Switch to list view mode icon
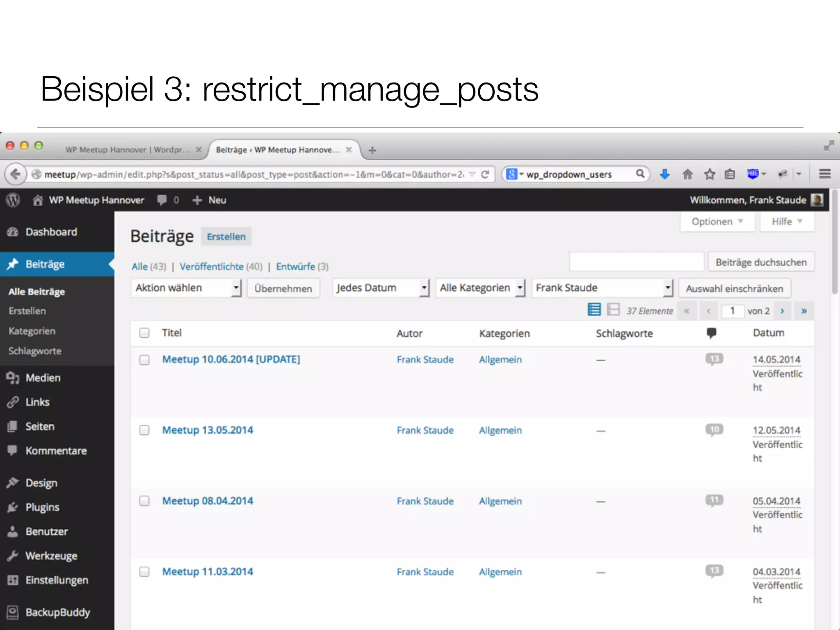 [x=594, y=310]
